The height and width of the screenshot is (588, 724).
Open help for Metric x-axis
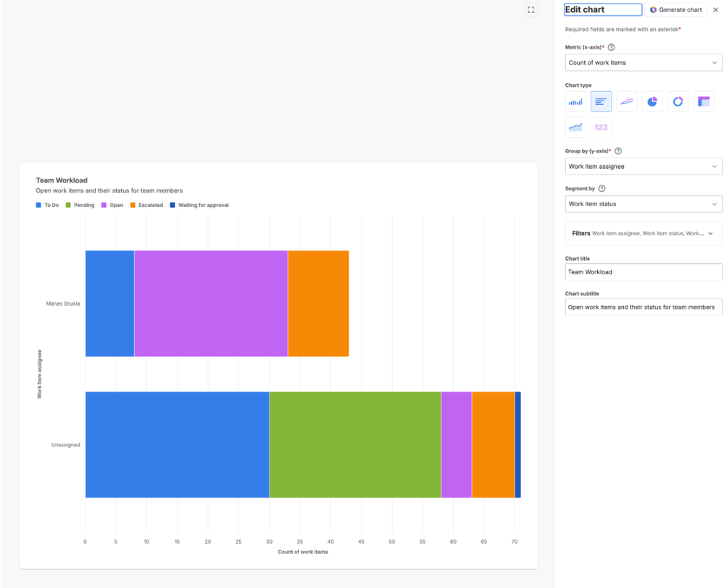(612, 47)
